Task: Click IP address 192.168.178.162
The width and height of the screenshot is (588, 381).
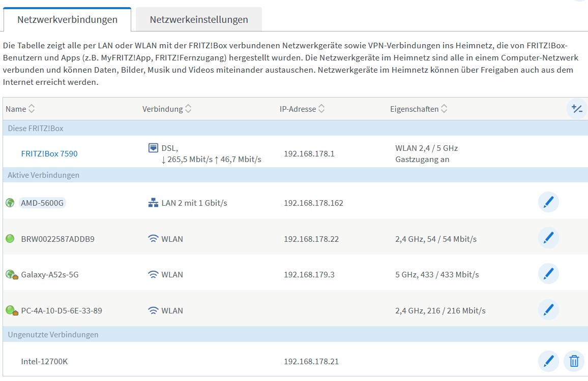Action: (313, 203)
